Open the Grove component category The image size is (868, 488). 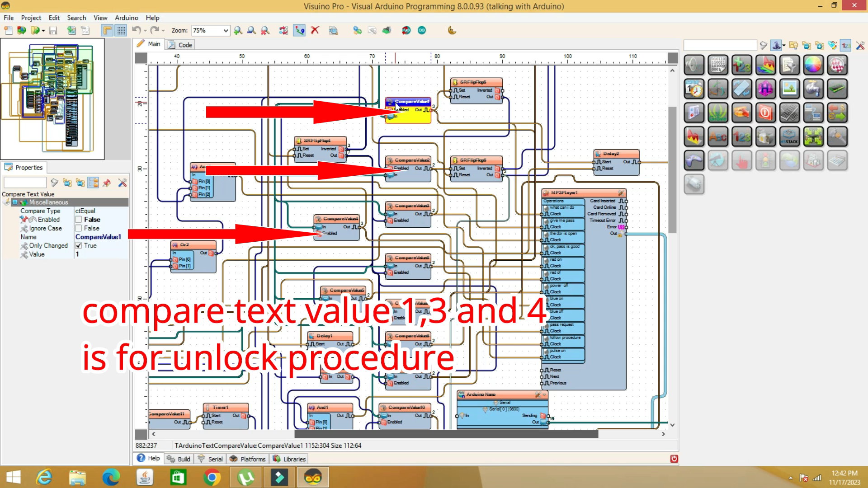718,113
